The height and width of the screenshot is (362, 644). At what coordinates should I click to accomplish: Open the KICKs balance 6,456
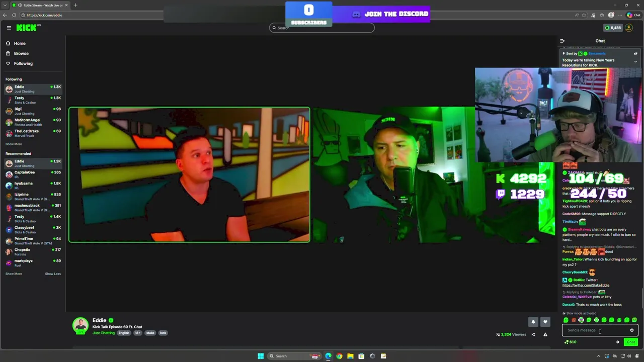[612, 28]
